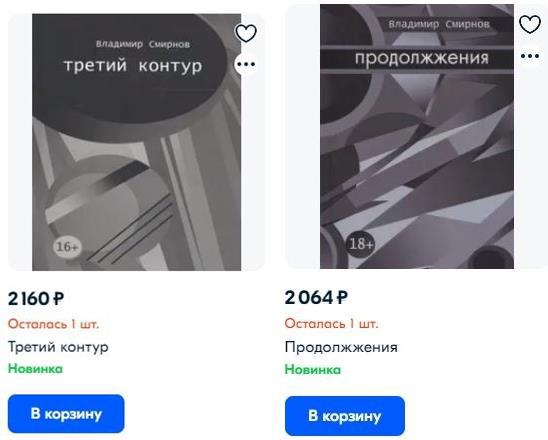Click Новинка label under Продолжения
The width and height of the screenshot is (548, 440).
point(312,369)
